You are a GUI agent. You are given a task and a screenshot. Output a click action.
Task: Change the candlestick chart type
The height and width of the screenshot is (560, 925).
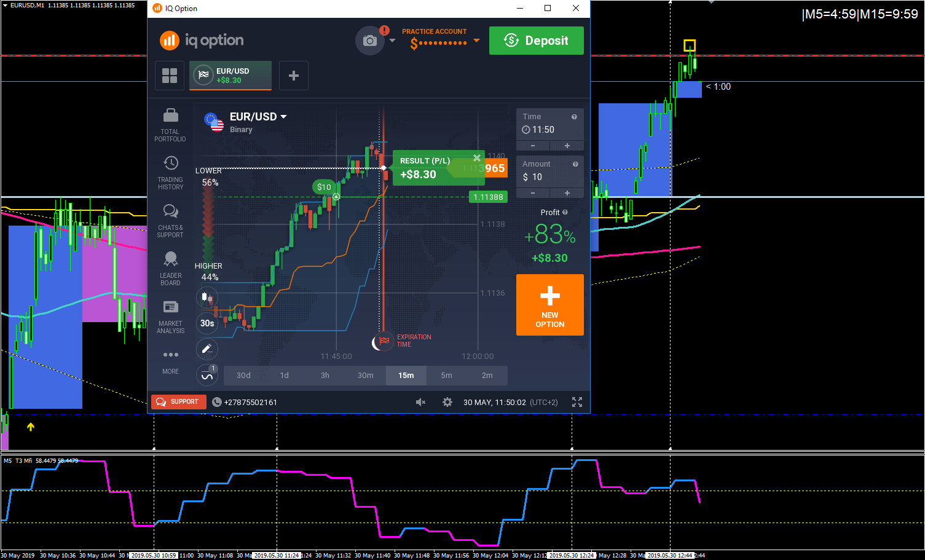[207, 298]
